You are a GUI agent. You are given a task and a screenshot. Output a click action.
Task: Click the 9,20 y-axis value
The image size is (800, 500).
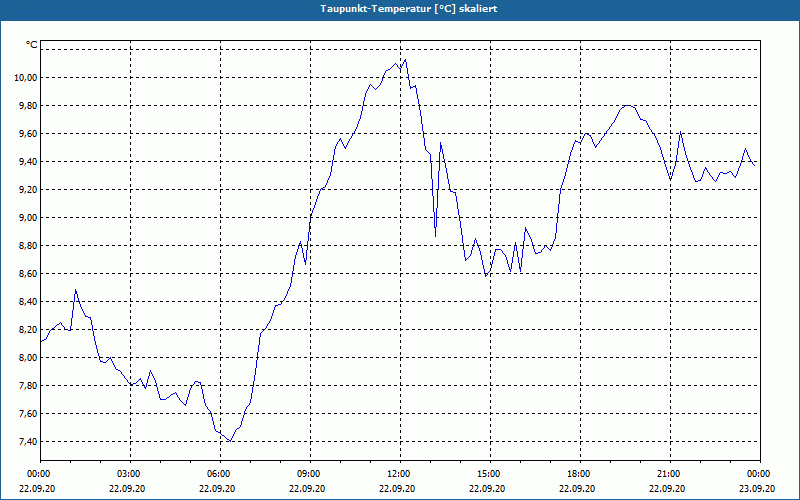point(28,190)
